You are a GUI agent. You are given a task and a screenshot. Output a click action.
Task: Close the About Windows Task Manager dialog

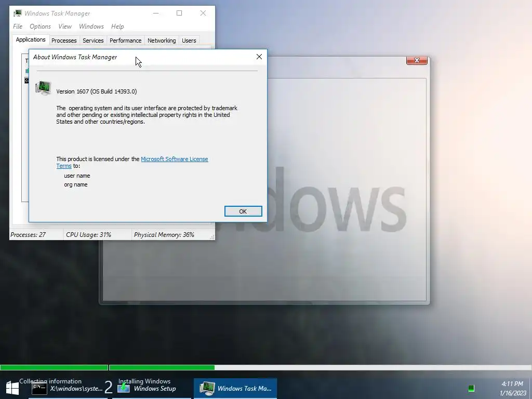[259, 57]
